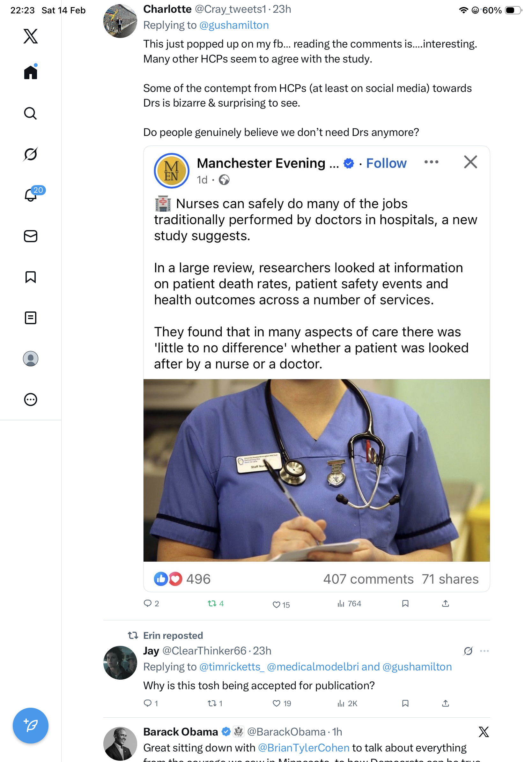
Task: Go to Home feed icon
Action: [31, 72]
